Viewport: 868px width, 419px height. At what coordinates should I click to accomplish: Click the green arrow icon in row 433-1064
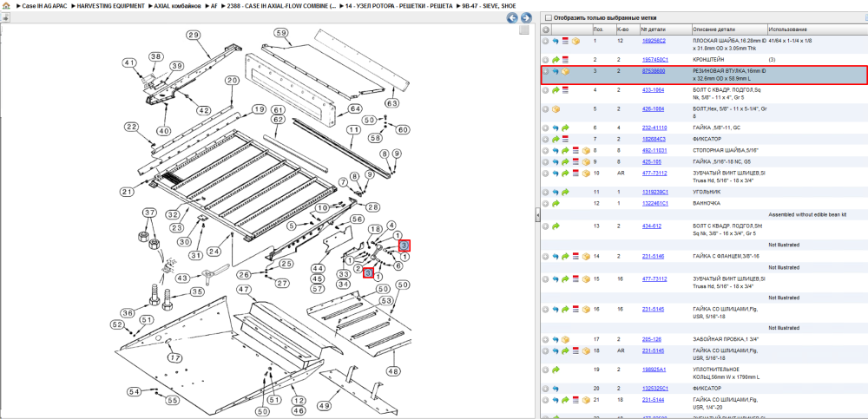[x=556, y=89]
